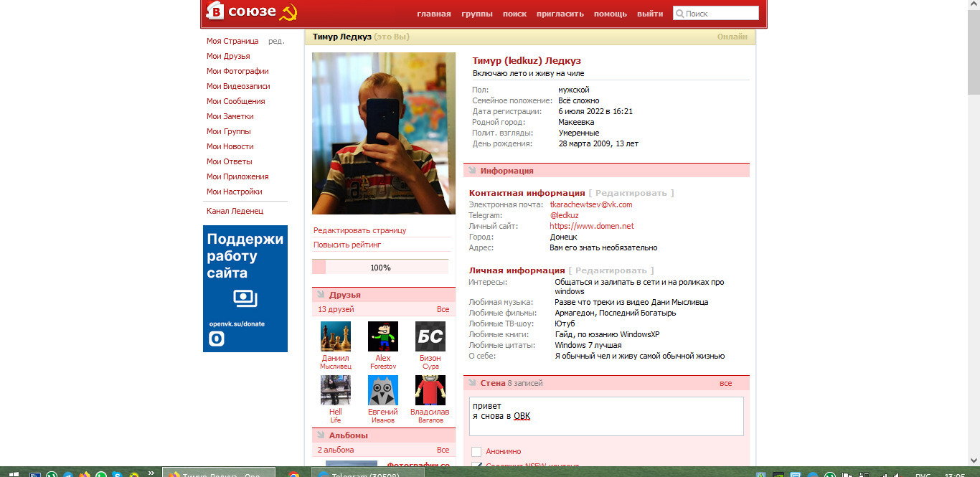Open Мои Настройки in the sidebar

pos(235,192)
